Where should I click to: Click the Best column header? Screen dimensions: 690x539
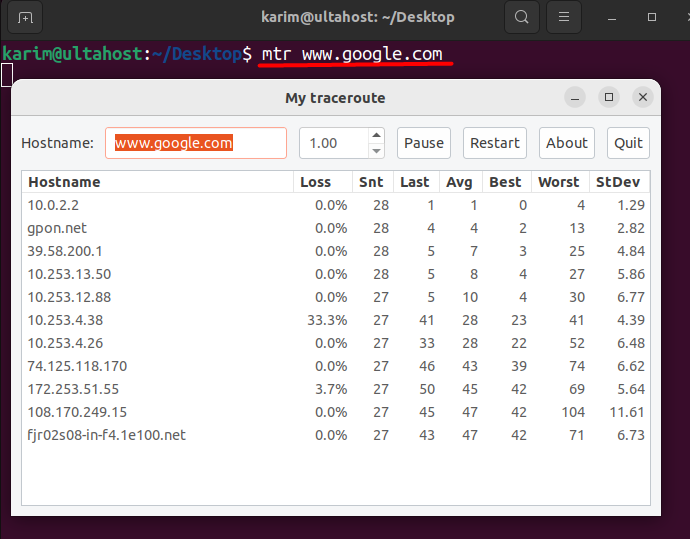pyautogui.click(x=507, y=182)
